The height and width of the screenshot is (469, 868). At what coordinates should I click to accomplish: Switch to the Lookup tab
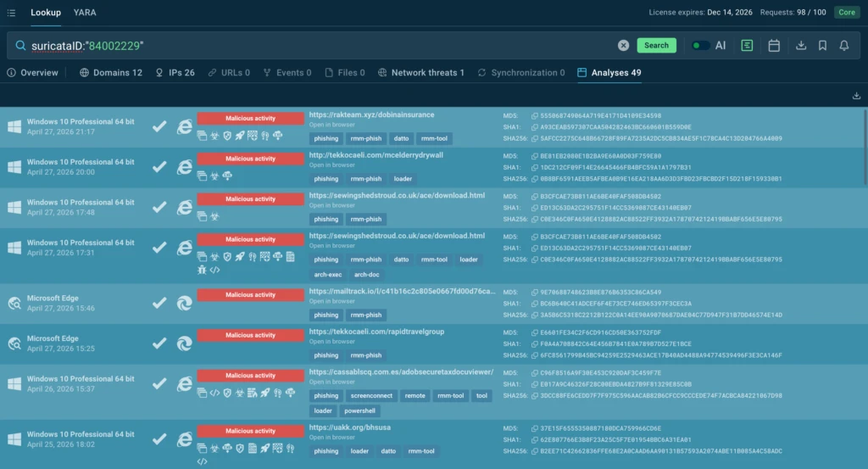coord(46,12)
